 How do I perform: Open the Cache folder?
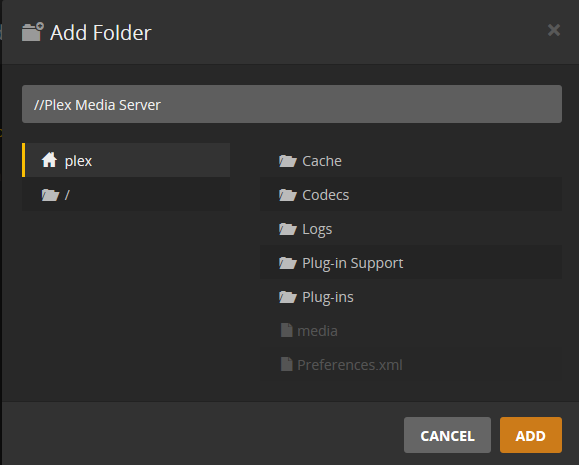point(411,161)
